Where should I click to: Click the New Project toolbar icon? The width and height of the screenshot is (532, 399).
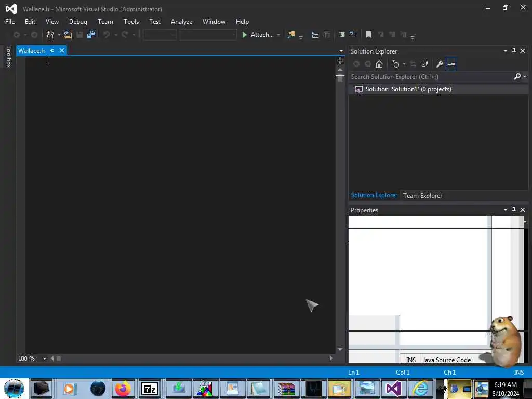coord(50,35)
